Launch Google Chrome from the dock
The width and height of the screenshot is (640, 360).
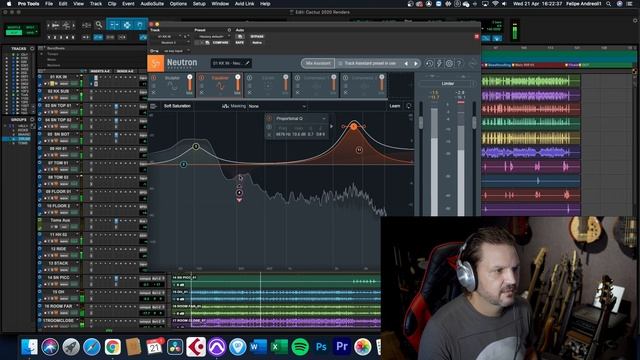tap(112, 347)
